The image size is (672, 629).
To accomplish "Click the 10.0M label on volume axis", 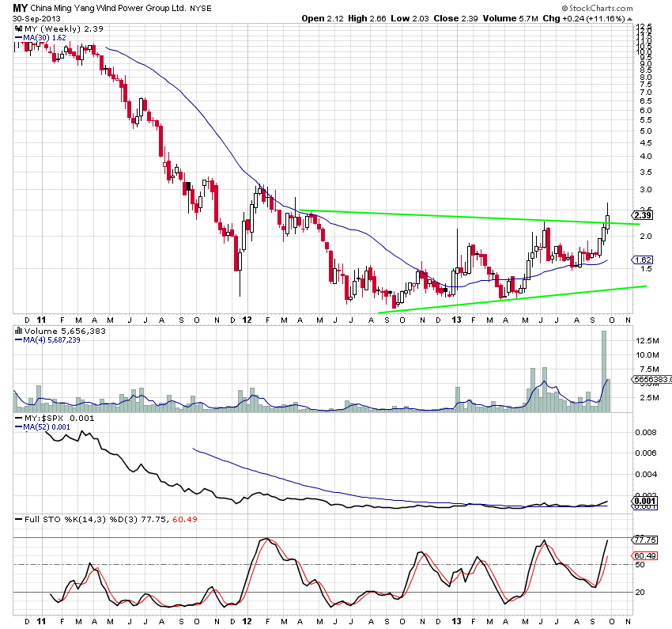I will coord(647,355).
